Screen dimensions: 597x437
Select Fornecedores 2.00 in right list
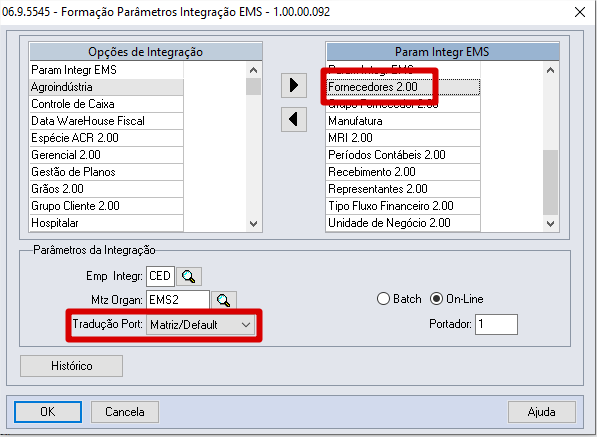(x=403, y=87)
